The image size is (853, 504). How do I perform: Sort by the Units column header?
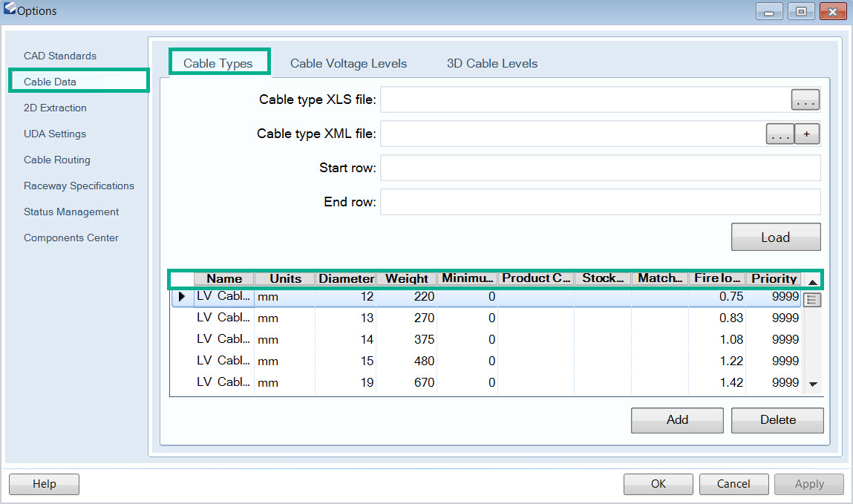pos(285,278)
